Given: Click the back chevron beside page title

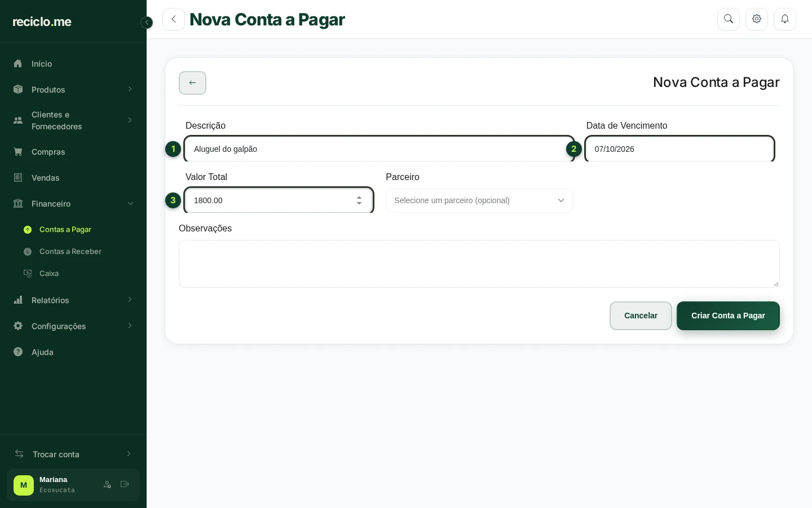Looking at the screenshot, I should click(174, 19).
